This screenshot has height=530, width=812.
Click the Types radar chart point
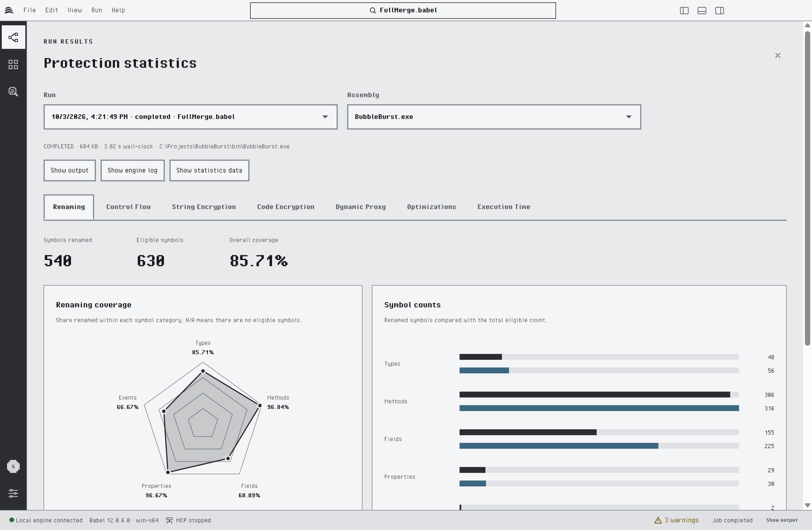203,371
